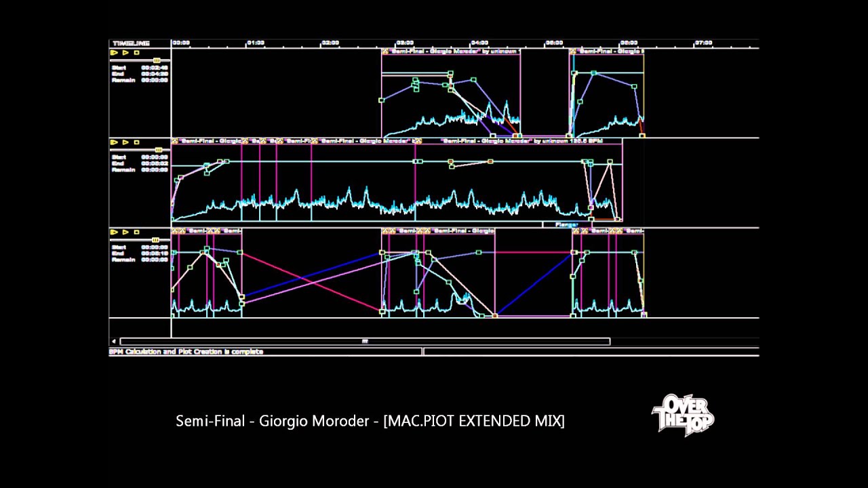The image size is (868, 488).
Task: Click the 03:00 mark on the timeline ruler
Action: [x=405, y=43]
